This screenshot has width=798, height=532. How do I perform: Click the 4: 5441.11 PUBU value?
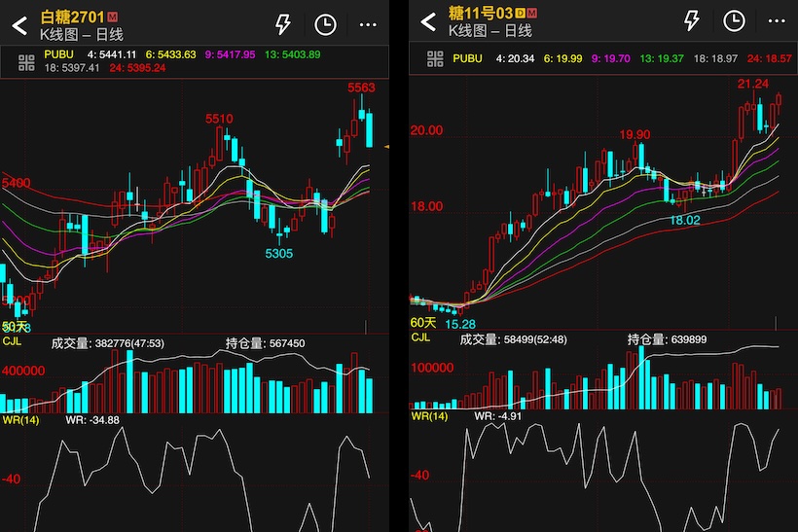pos(112,54)
